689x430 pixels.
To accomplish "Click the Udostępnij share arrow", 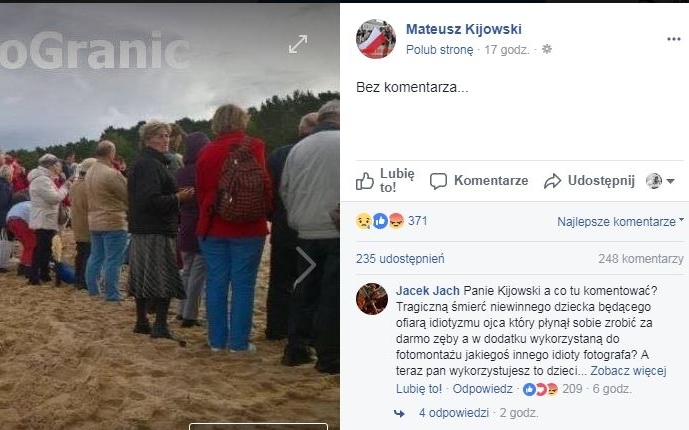I will [x=552, y=181].
